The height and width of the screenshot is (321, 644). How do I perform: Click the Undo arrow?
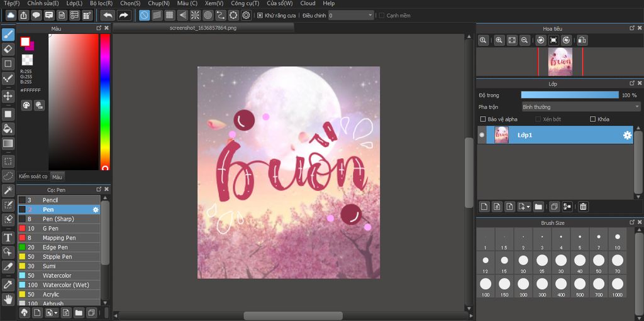coord(108,16)
